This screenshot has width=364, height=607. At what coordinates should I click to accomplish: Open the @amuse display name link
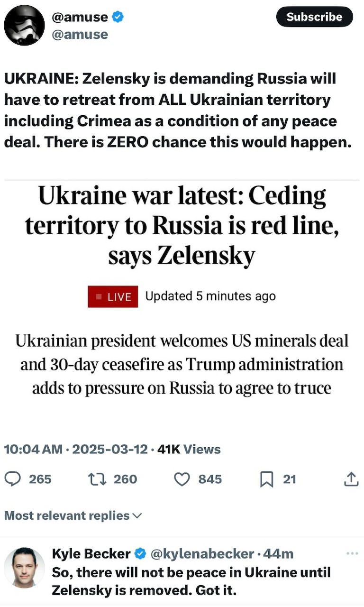coord(79,17)
